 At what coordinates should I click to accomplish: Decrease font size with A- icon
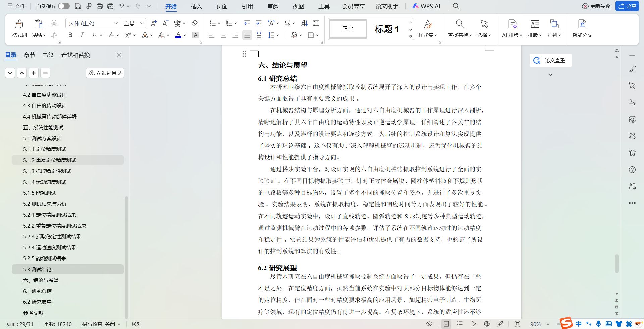(x=165, y=23)
